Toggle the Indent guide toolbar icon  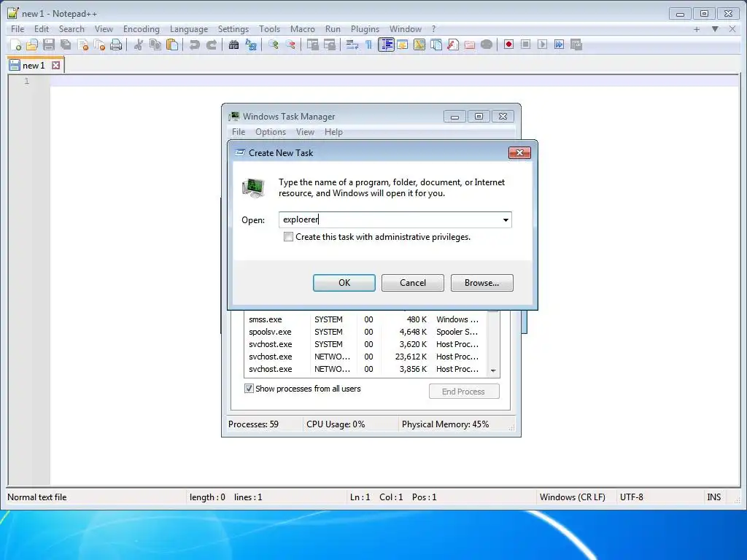tap(386, 44)
